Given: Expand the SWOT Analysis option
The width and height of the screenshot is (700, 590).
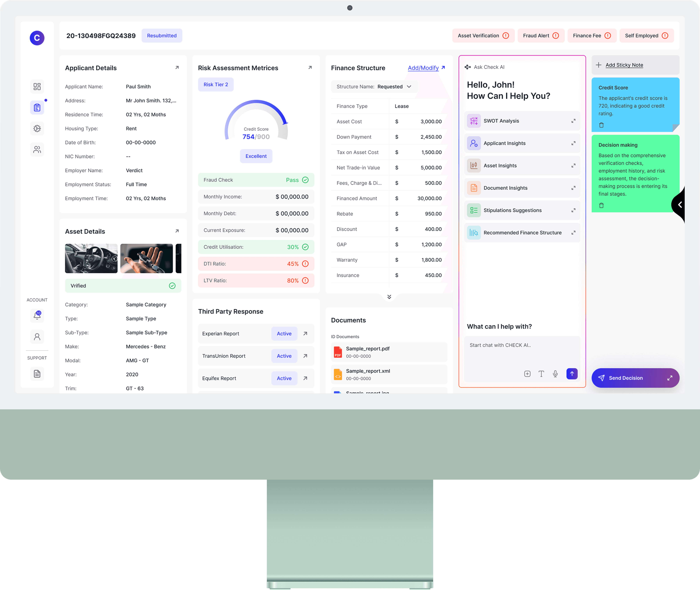Looking at the screenshot, I should point(573,121).
